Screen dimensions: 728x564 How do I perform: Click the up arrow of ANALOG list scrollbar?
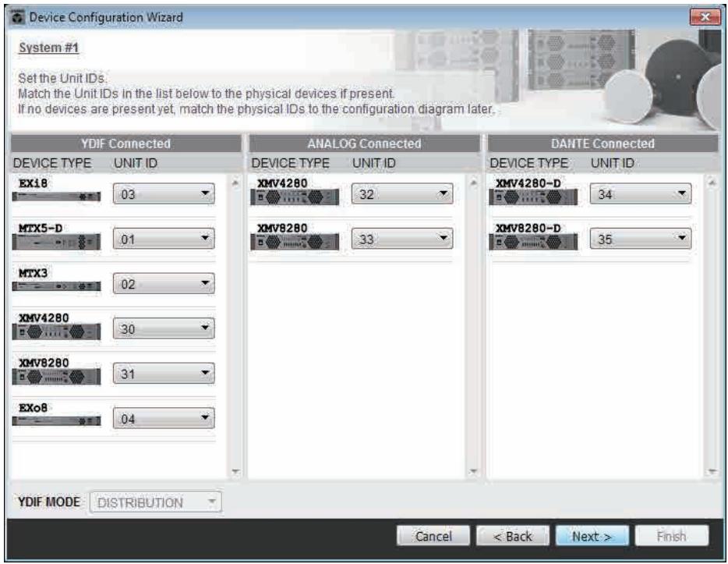click(473, 183)
